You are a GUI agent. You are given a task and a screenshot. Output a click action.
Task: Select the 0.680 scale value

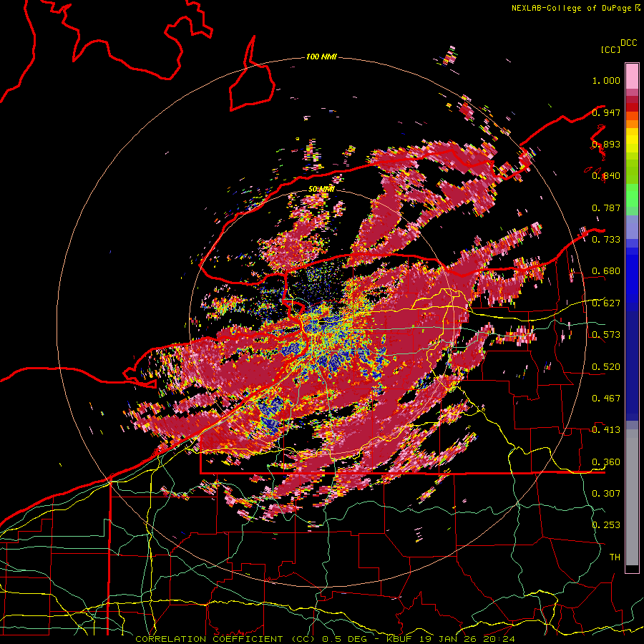click(606, 271)
